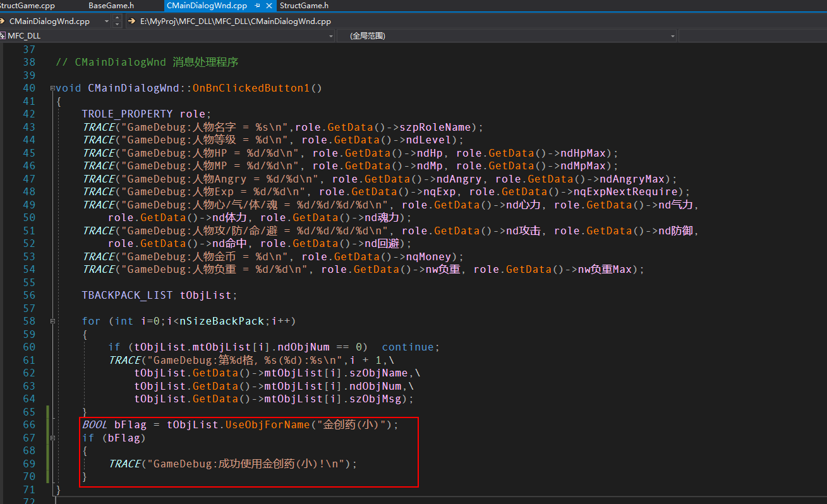Click the BOOL keyword on line 66
827x504 pixels.
[95, 424]
